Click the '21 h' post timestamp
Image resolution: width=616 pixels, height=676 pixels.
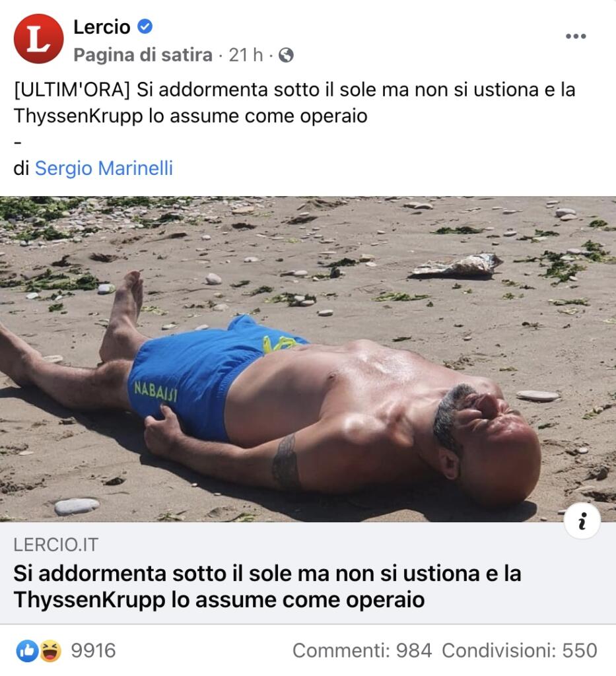[246, 55]
